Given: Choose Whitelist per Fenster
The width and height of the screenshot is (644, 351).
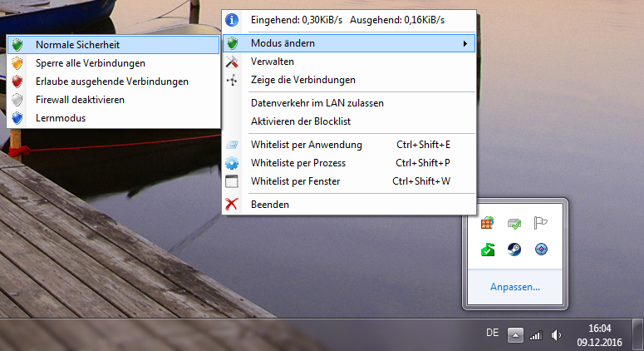Looking at the screenshot, I should (349, 181).
